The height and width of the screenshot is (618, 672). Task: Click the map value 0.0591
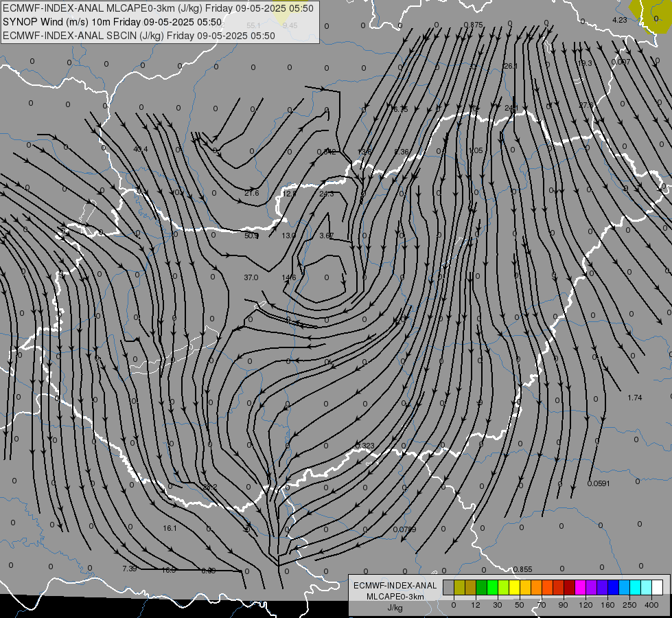click(x=599, y=483)
